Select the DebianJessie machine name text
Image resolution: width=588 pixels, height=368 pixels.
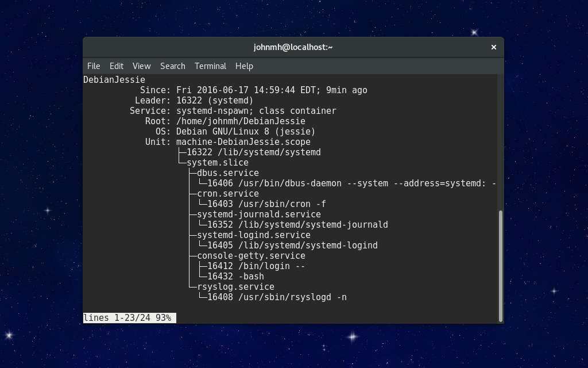click(x=114, y=79)
